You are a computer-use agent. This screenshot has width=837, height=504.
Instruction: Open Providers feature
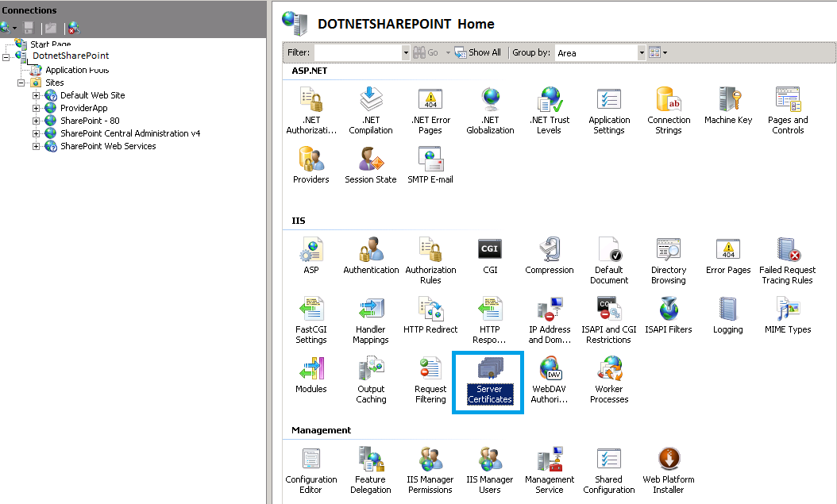coord(311,165)
